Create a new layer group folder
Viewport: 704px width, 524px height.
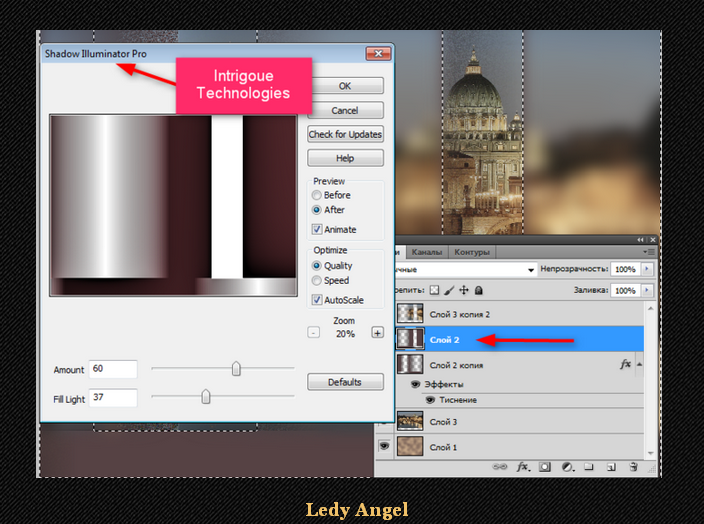point(589,467)
